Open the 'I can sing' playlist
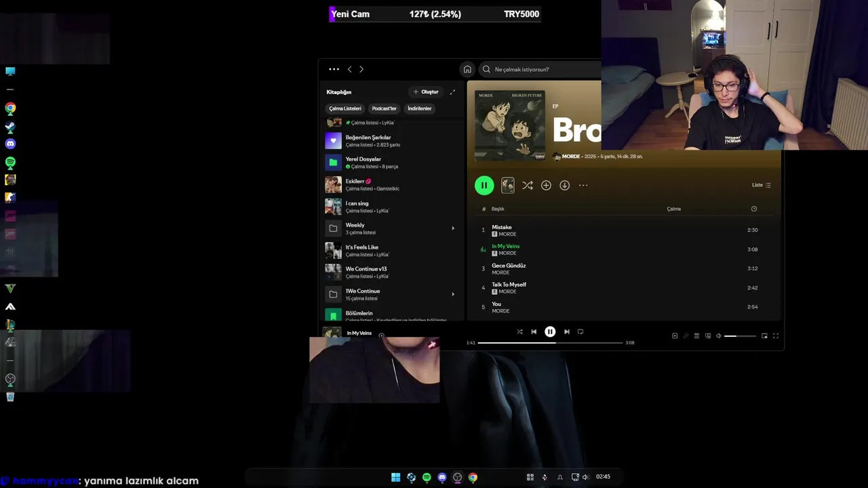868x488 pixels. [391, 207]
